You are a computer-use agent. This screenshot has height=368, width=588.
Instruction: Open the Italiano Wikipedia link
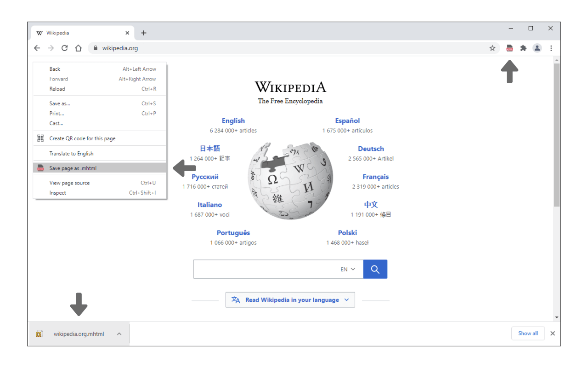tap(210, 205)
